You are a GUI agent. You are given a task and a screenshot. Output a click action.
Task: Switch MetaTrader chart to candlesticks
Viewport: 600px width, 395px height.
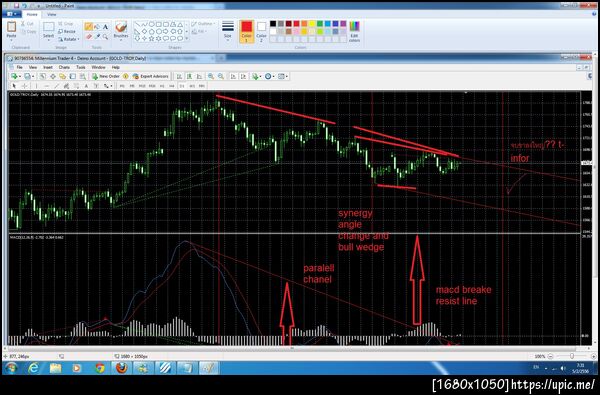point(189,77)
